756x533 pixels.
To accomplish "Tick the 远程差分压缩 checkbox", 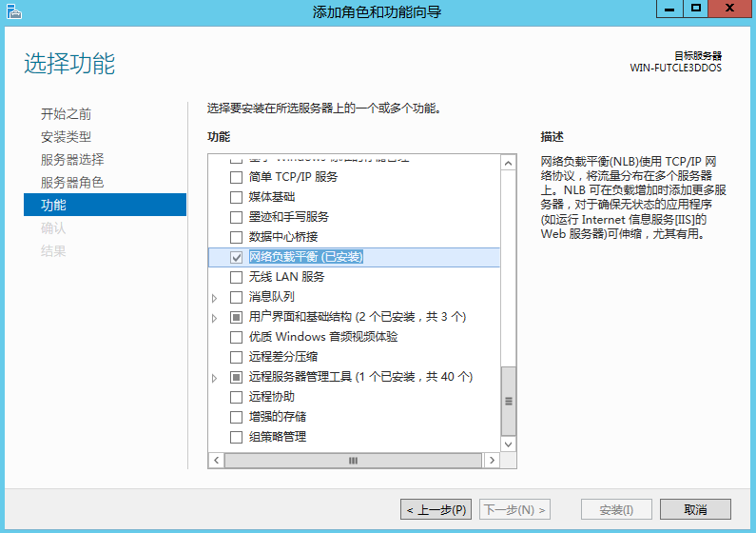I will pos(236,358).
